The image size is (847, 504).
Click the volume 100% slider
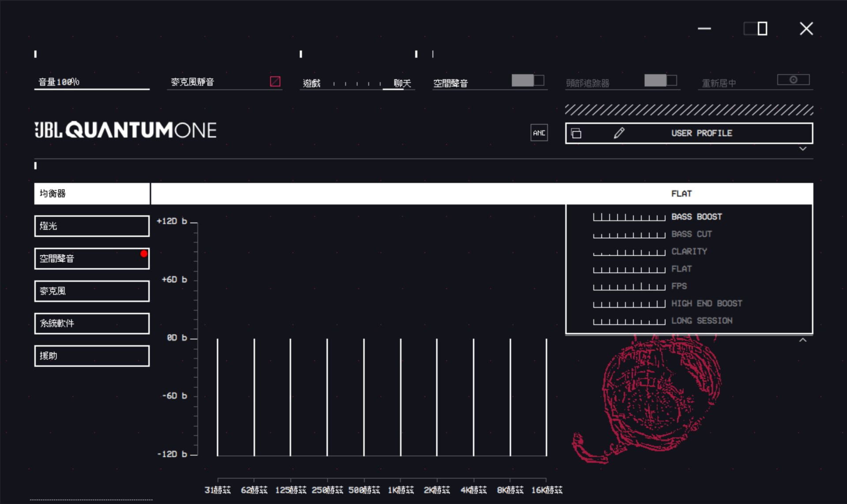tap(92, 82)
